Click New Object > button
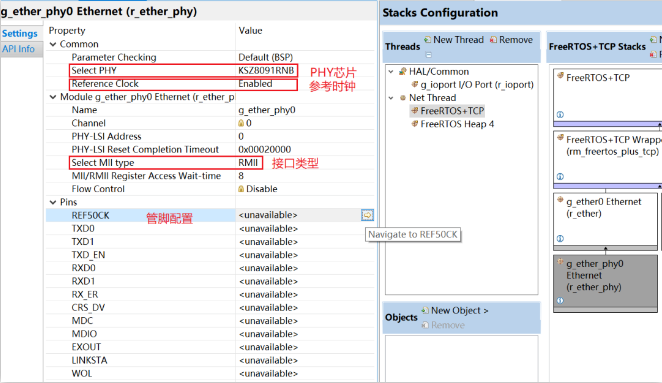Image resolution: width=662 pixels, height=383 pixels. tap(455, 310)
